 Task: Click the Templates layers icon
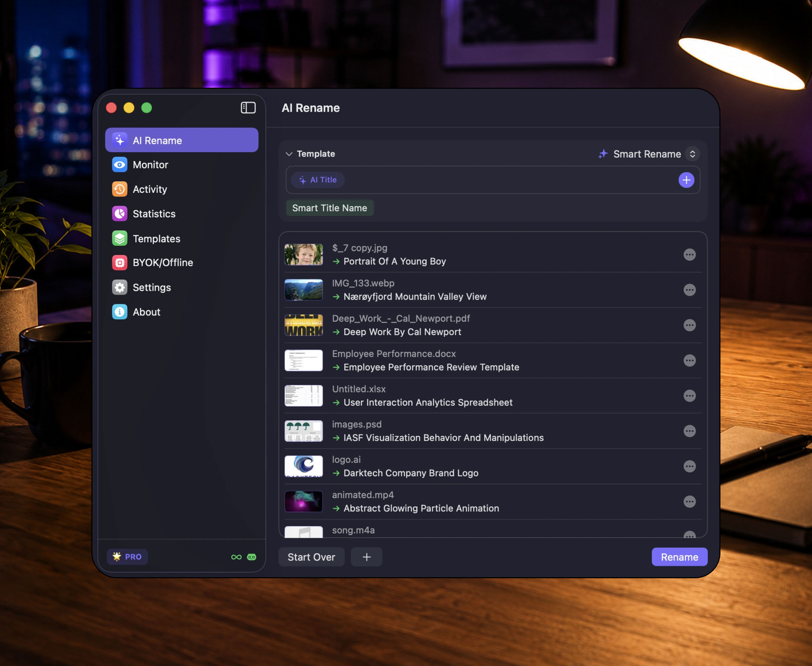tap(120, 239)
